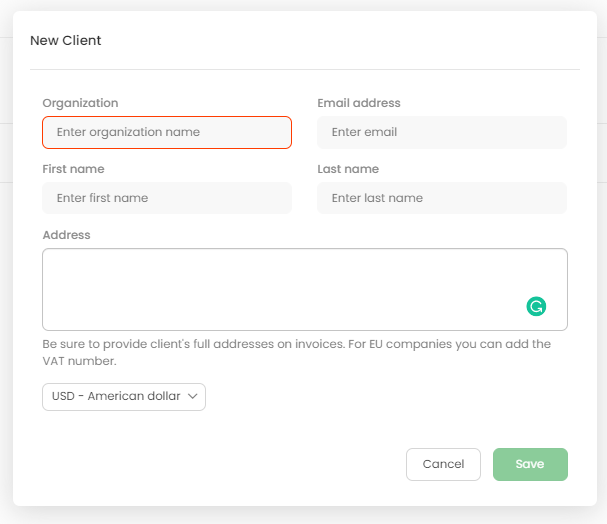
Task: Click the First name label
Action: pyautogui.click(x=73, y=169)
